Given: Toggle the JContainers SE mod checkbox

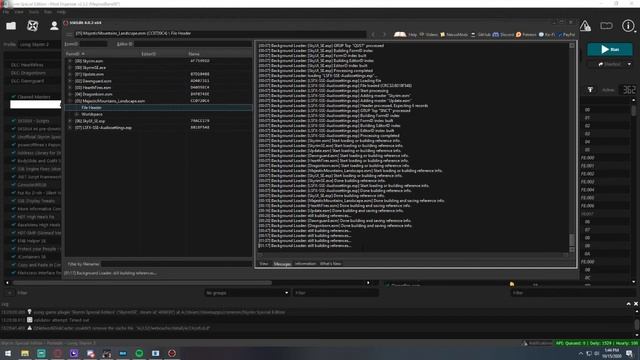Looking at the screenshot, I should pos(13,257).
